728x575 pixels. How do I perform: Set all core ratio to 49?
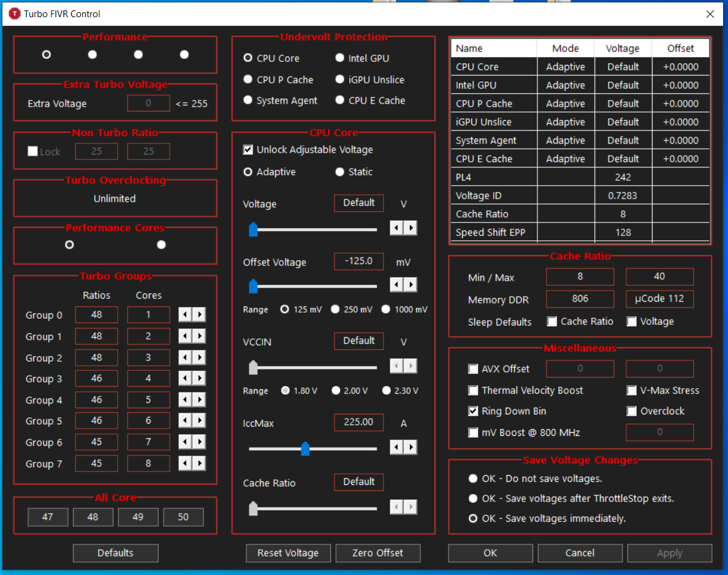point(138,517)
